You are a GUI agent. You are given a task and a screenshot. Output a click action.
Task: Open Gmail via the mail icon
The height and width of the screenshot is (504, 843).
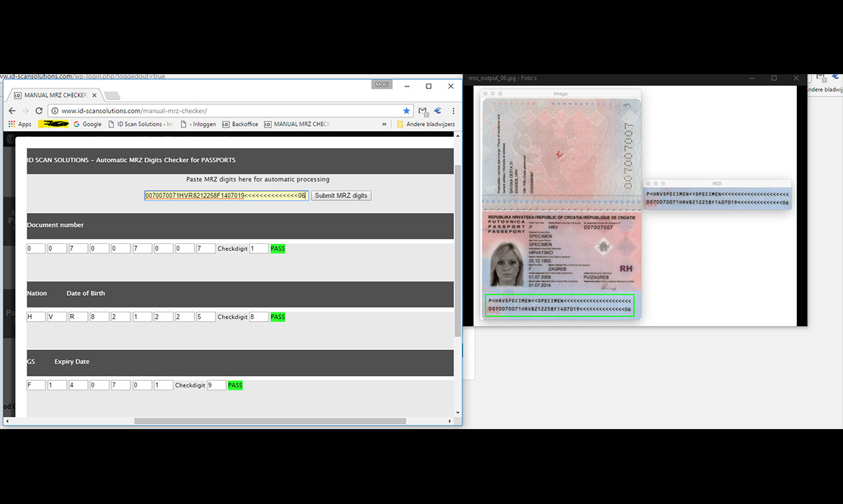(x=423, y=111)
